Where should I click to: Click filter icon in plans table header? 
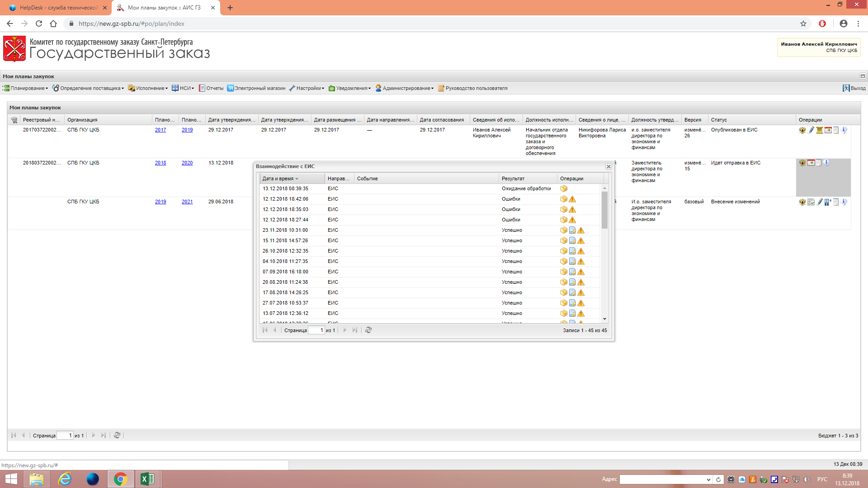(14, 120)
